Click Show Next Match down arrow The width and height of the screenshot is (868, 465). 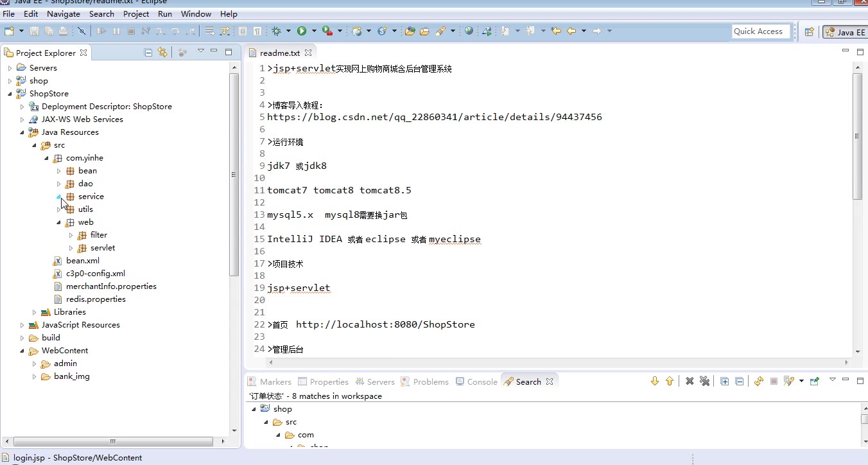[655, 381]
